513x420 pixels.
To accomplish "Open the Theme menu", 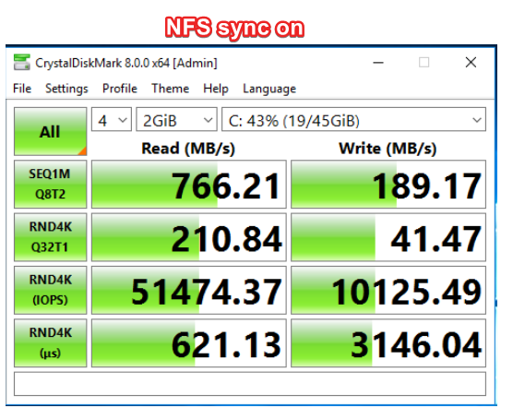I will point(170,89).
